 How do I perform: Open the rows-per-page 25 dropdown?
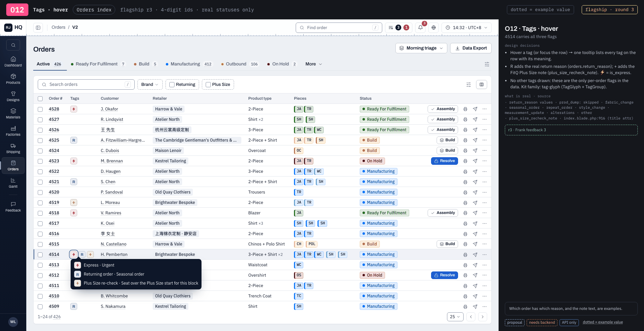(x=455, y=317)
